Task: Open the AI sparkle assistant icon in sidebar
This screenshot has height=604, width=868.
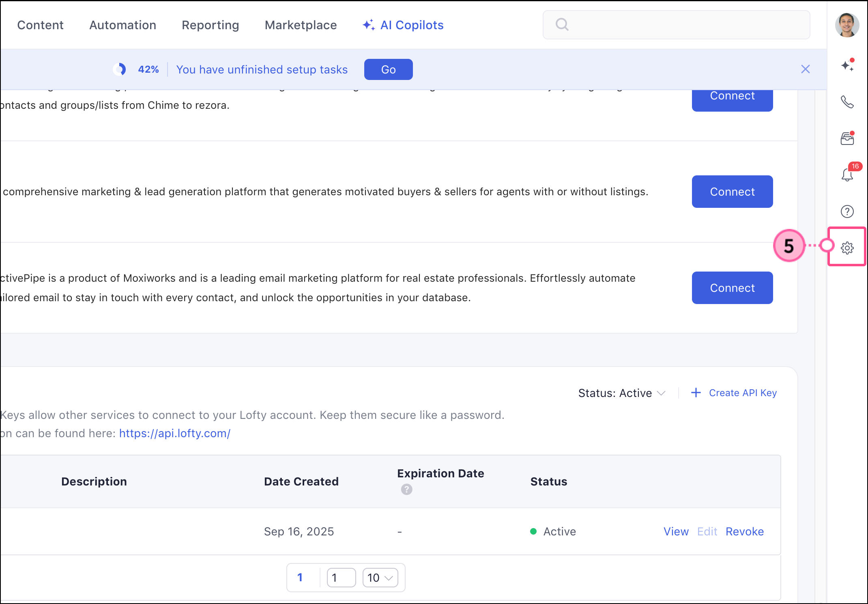Action: click(847, 65)
